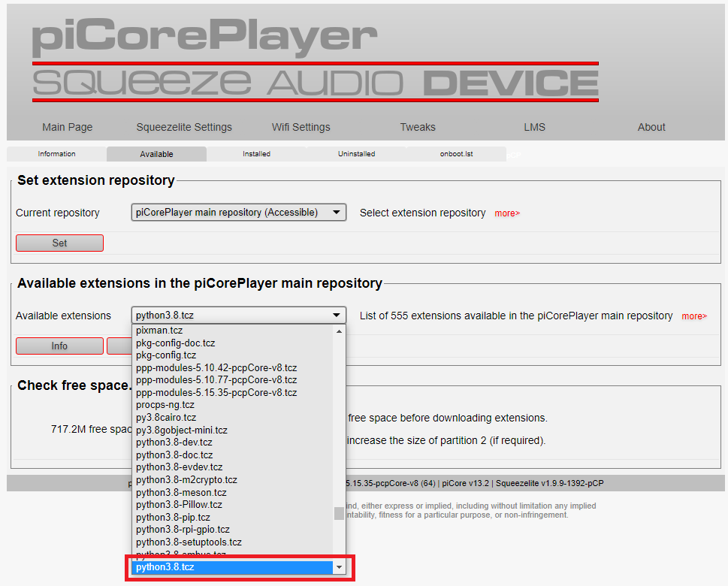Select python3.8-m2crypto.tcz option

(x=233, y=479)
